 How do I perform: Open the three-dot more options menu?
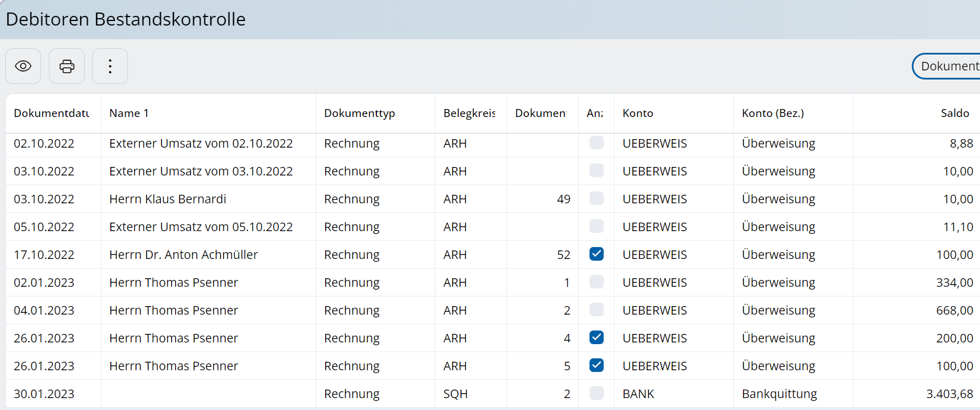[110, 66]
